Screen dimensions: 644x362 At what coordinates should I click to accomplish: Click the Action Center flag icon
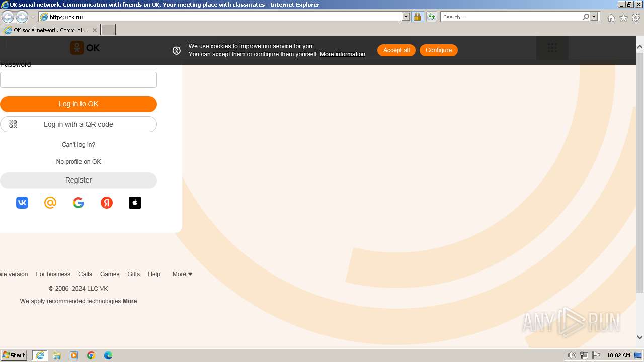(x=596, y=355)
